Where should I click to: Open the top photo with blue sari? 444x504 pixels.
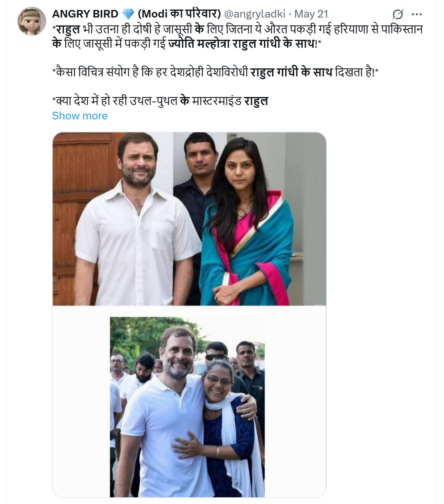189,219
